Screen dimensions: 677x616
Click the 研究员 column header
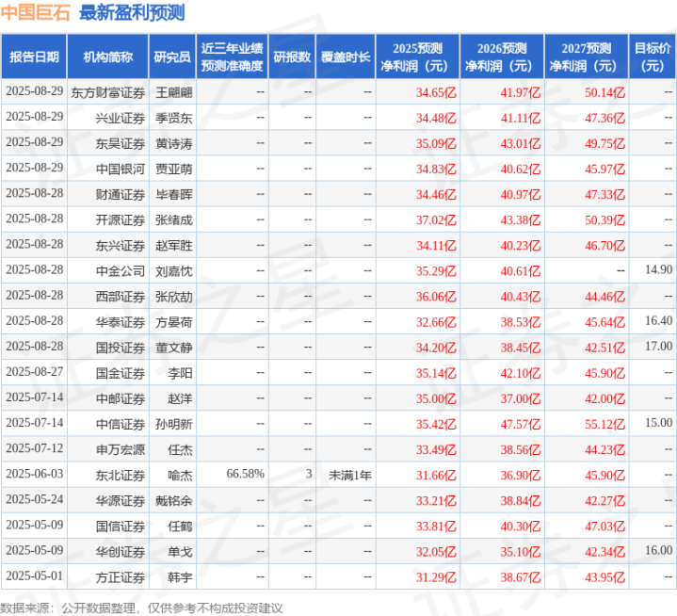click(x=172, y=57)
